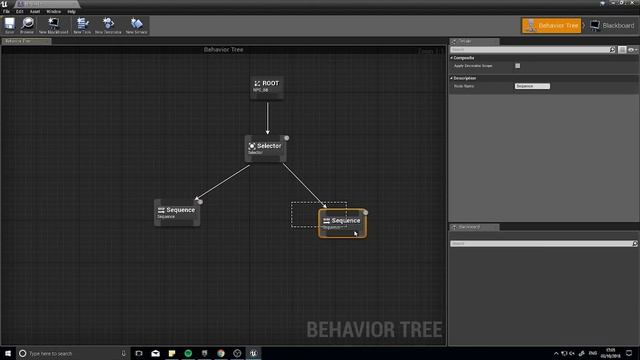Click the New Service toolbar icon
This screenshot has width=640, height=360.
pos(136,25)
